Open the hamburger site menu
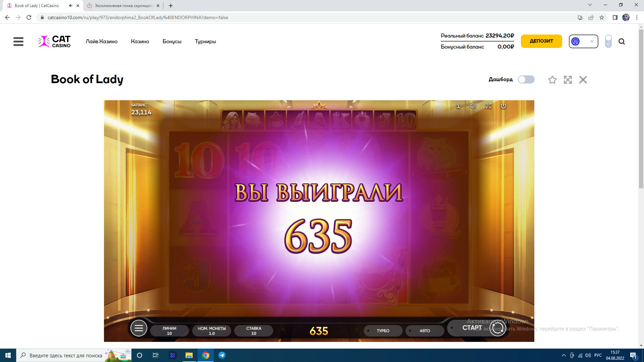The width and height of the screenshot is (644, 362). point(18,42)
